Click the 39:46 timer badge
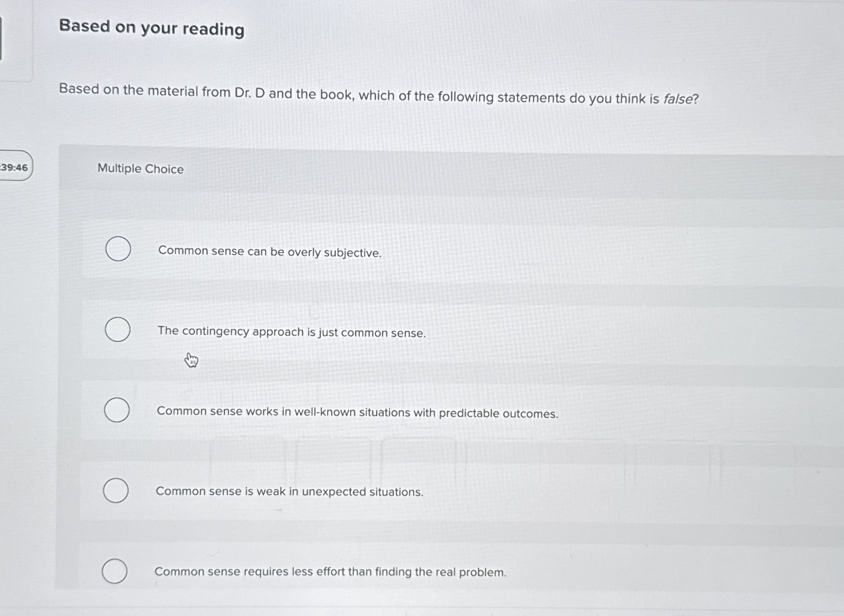Viewport: 844px width, 616px height. (x=15, y=166)
